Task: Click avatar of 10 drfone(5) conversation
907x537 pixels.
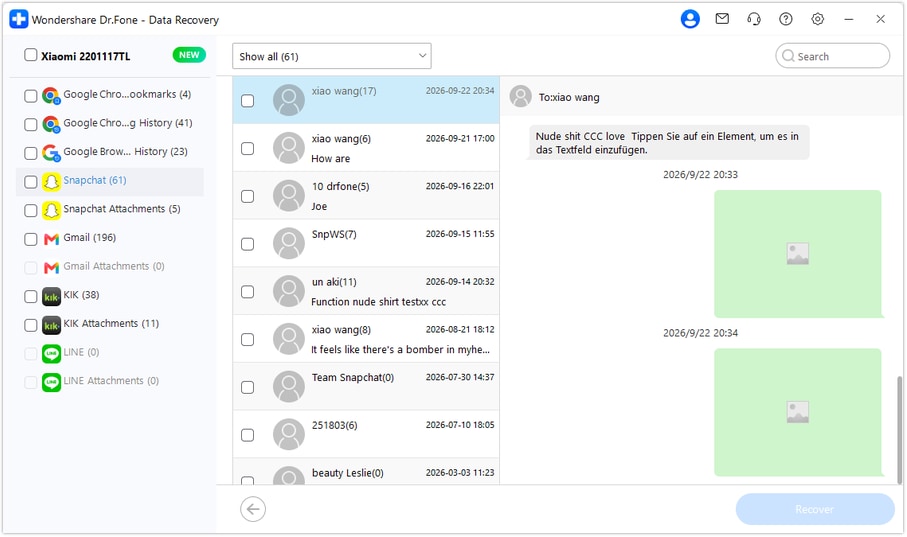Action: tap(289, 196)
